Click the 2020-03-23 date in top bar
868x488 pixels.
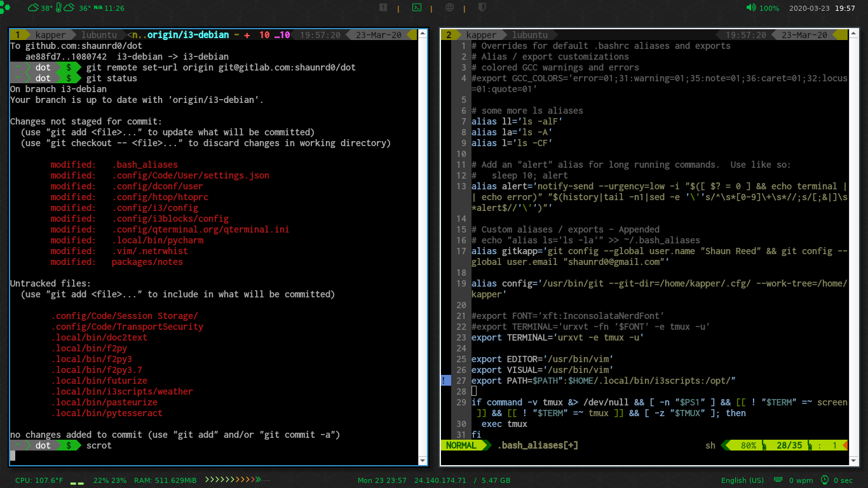pyautogui.click(x=809, y=8)
